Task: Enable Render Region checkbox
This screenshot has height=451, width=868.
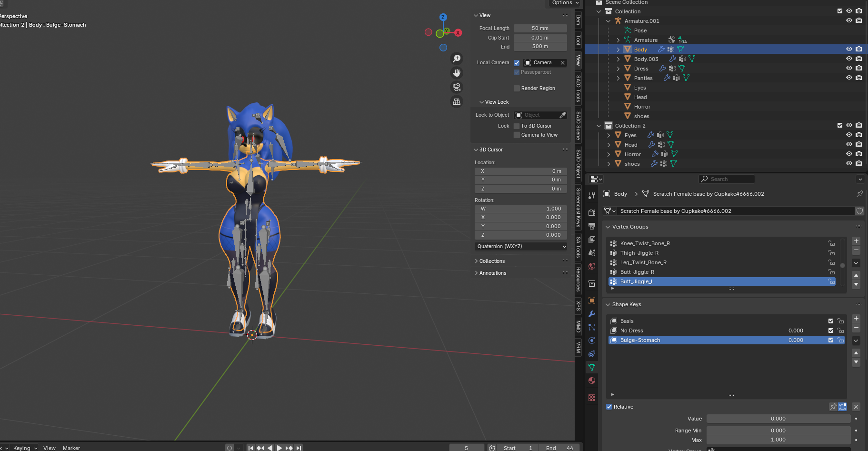Action: [x=517, y=89]
